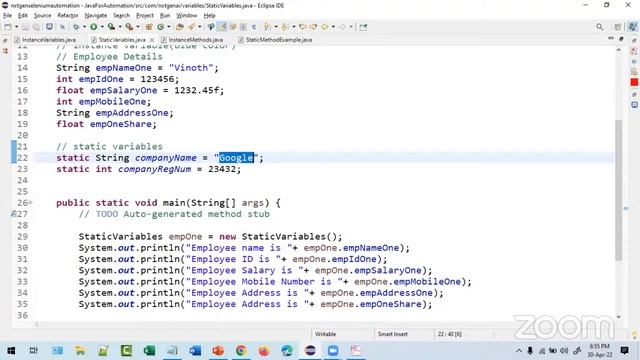Open the Windows Start menu
Screen dimensions: 640x360
11,351
